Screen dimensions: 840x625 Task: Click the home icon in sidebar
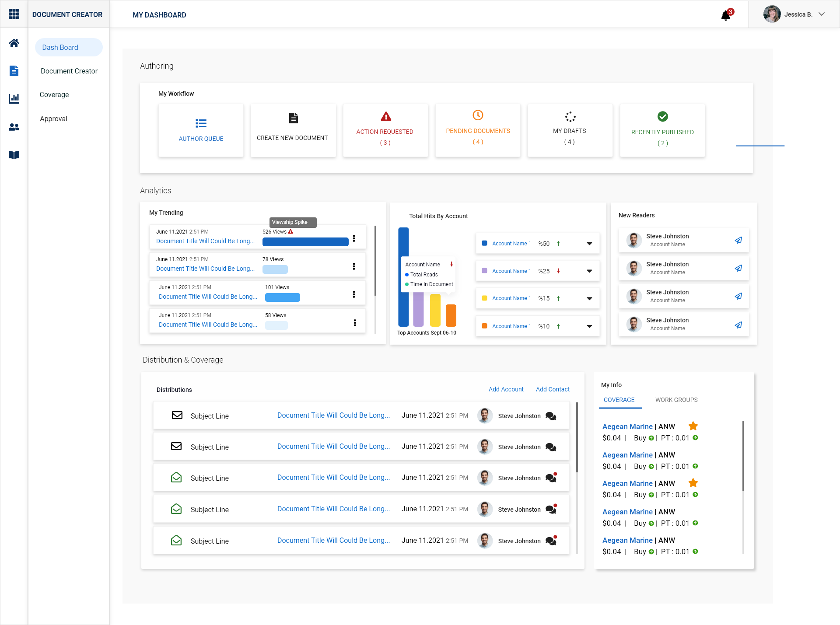[14, 43]
